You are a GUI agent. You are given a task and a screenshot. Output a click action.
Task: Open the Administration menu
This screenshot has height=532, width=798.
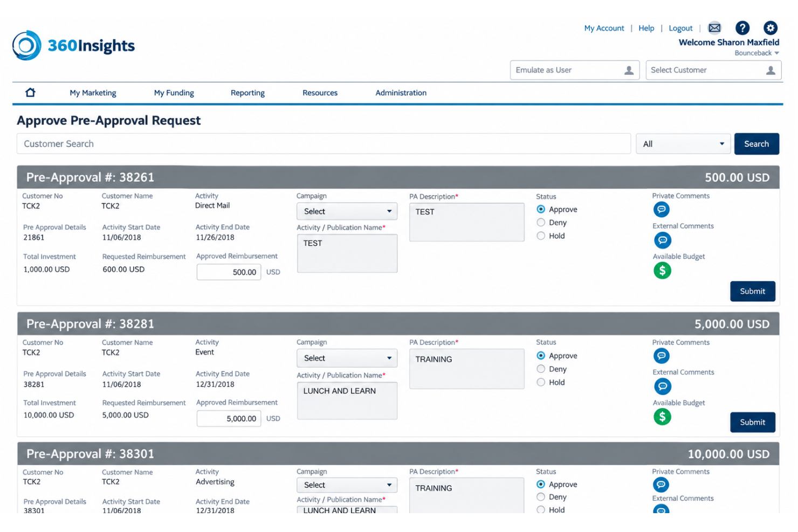(401, 93)
